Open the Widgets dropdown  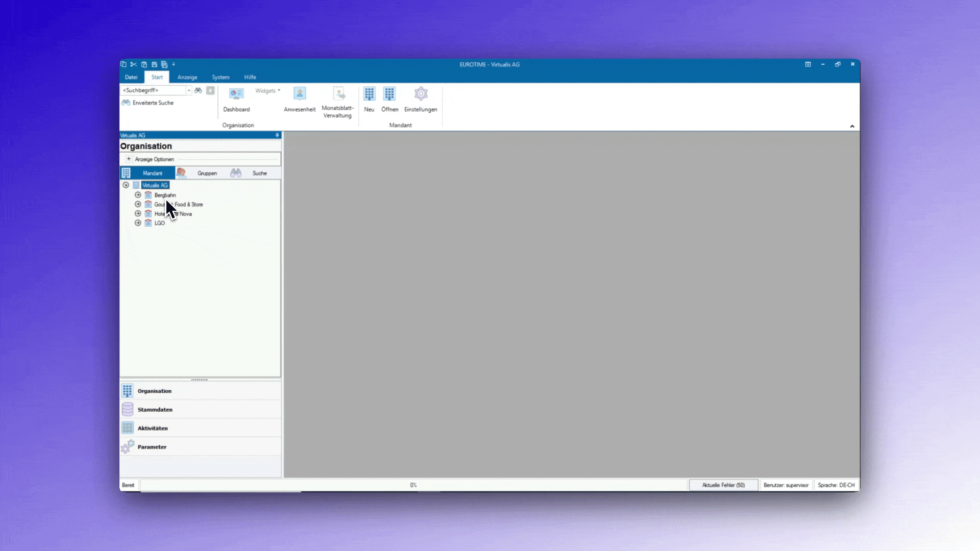[267, 91]
